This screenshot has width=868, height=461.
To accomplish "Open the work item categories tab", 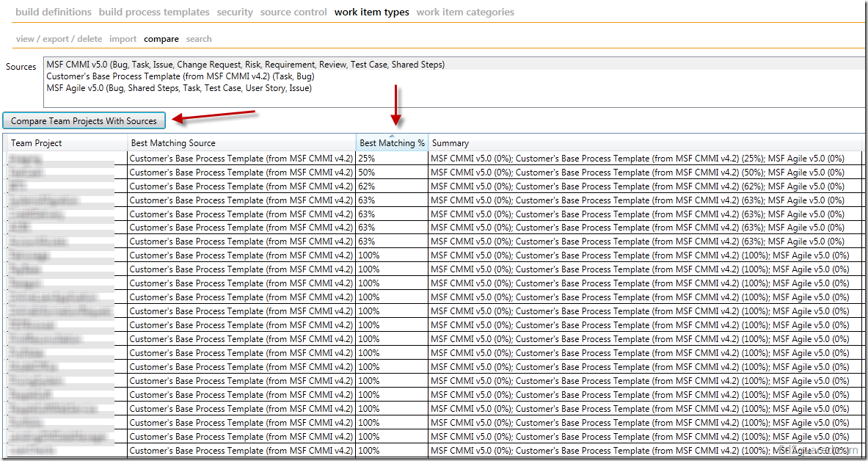I will (465, 12).
